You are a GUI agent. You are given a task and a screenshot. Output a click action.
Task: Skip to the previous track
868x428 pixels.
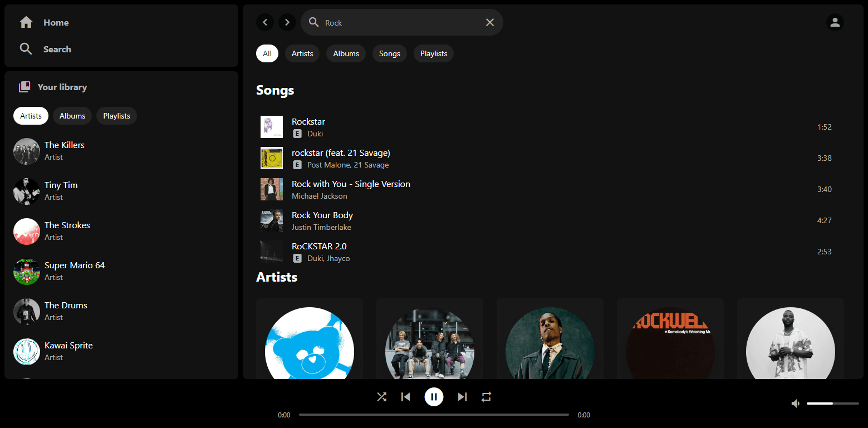pos(406,397)
